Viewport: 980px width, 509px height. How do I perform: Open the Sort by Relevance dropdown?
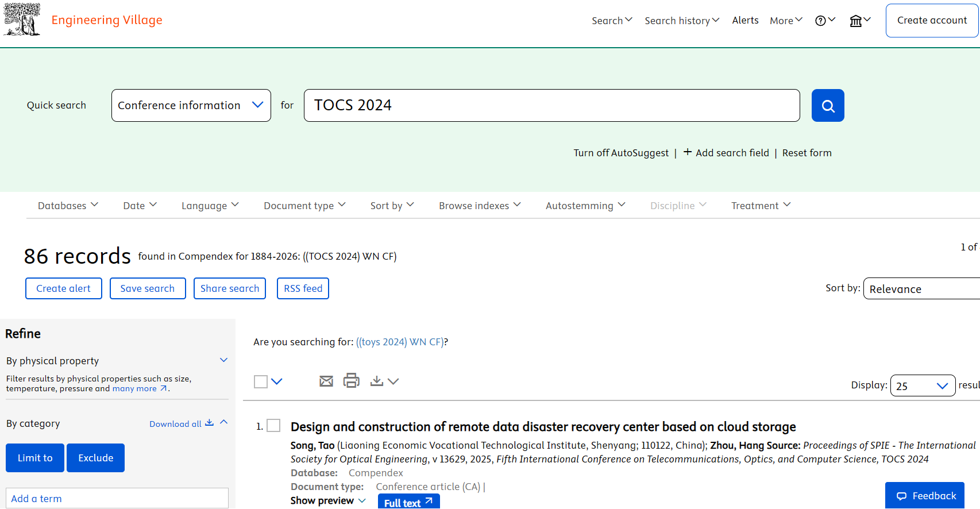(x=921, y=288)
